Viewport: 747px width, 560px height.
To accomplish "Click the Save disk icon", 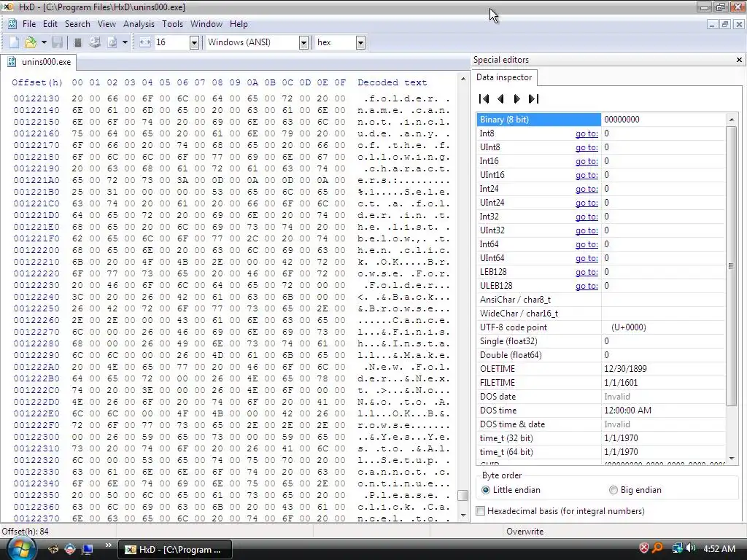I will (x=57, y=42).
